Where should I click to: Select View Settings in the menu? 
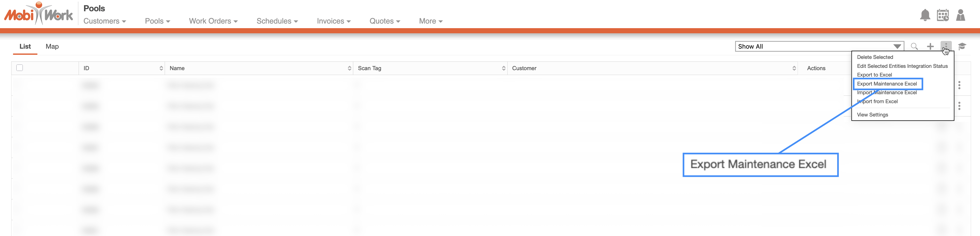[872, 115]
